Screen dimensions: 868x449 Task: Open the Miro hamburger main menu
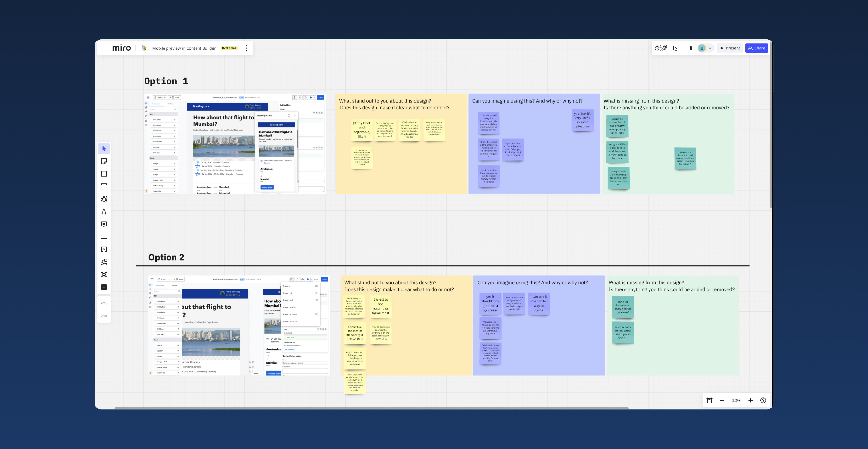pos(103,48)
